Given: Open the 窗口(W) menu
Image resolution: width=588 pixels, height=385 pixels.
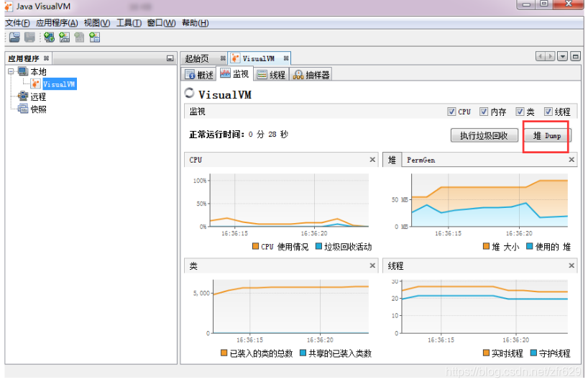Looking at the screenshot, I should [161, 23].
